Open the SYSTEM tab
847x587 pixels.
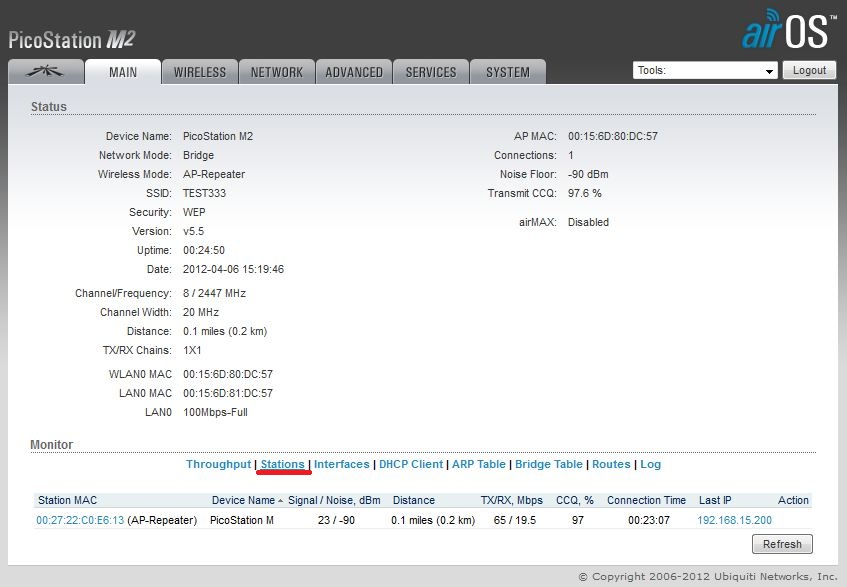pos(508,72)
